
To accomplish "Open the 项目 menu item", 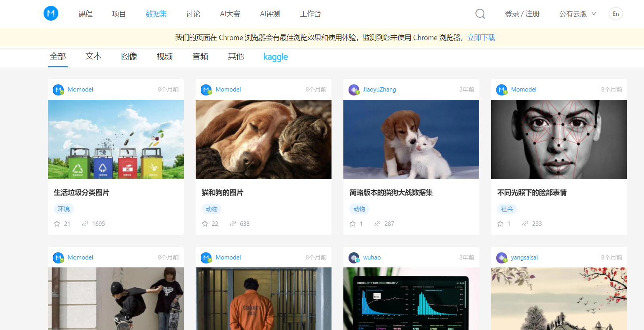I will (119, 14).
